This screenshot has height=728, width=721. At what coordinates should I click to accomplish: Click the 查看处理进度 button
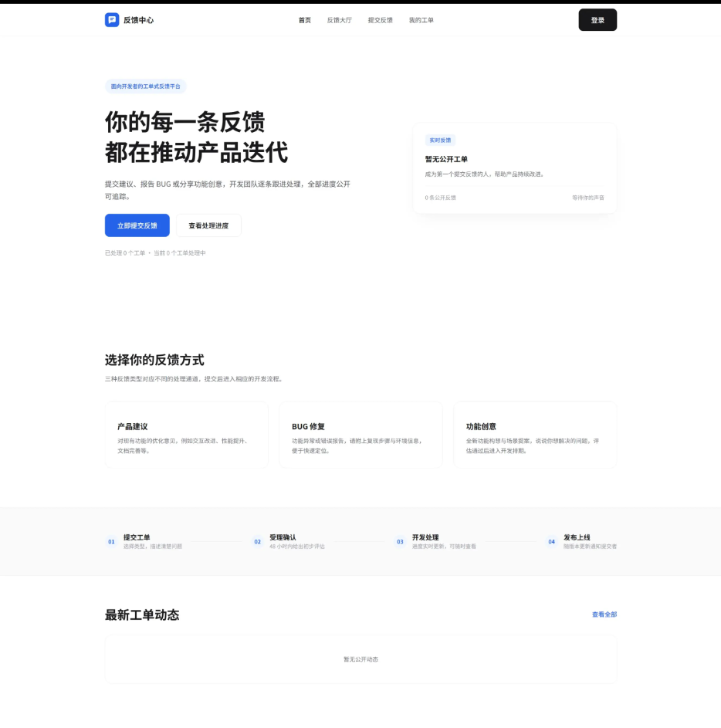pos(208,225)
